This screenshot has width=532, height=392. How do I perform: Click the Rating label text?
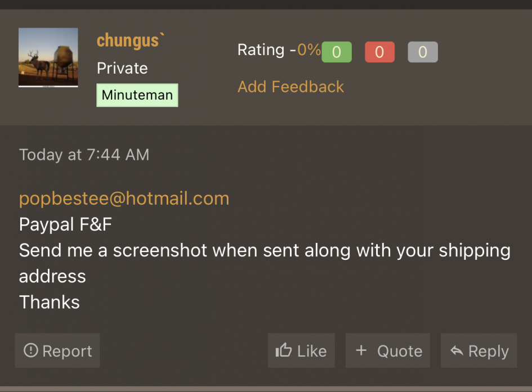pos(261,50)
